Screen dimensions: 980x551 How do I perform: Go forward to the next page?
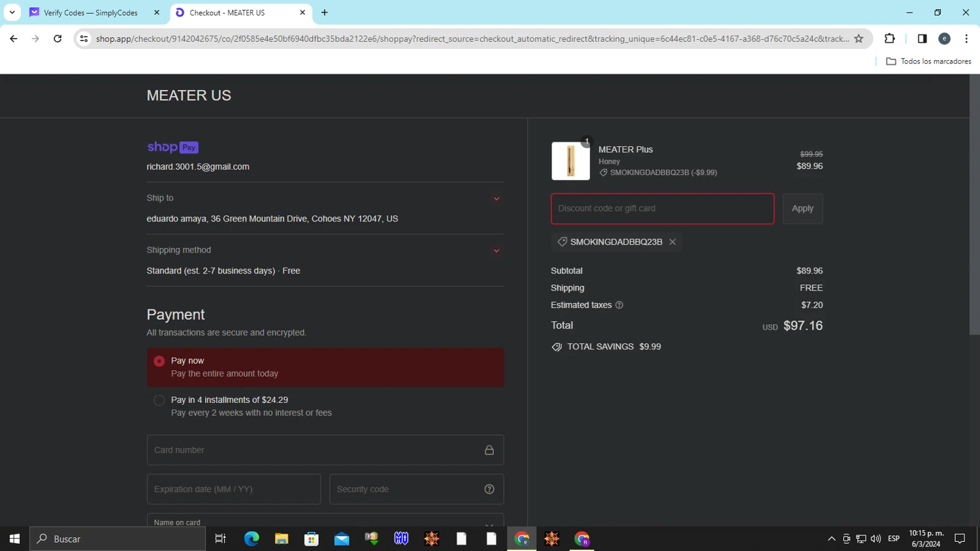point(35,39)
